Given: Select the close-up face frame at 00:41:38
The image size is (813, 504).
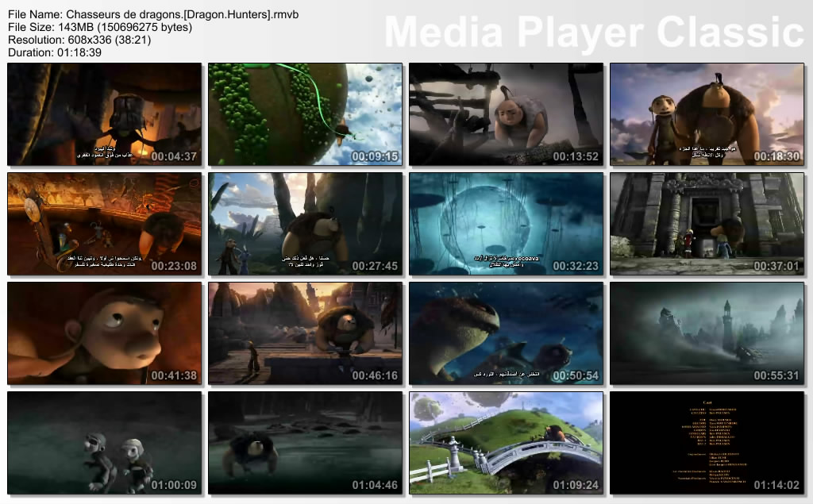Looking at the screenshot, I should point(104,333).
